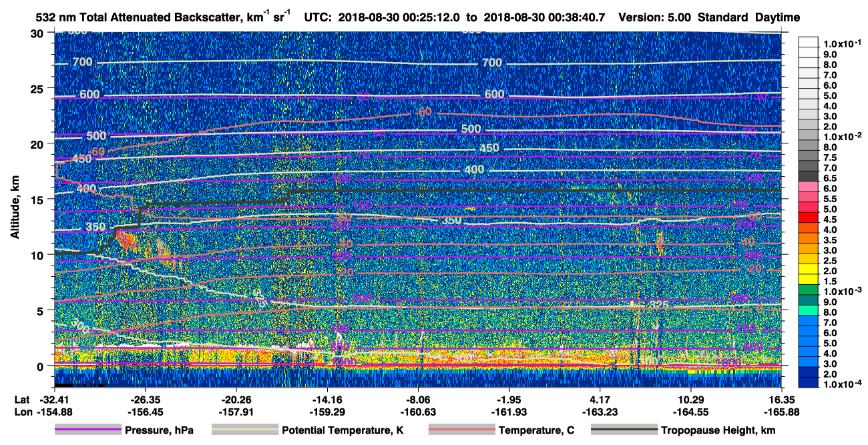Click the salmon Temperature line sample in the legend
The width and height of the screenshot is (868, 445).
(461, 430)
